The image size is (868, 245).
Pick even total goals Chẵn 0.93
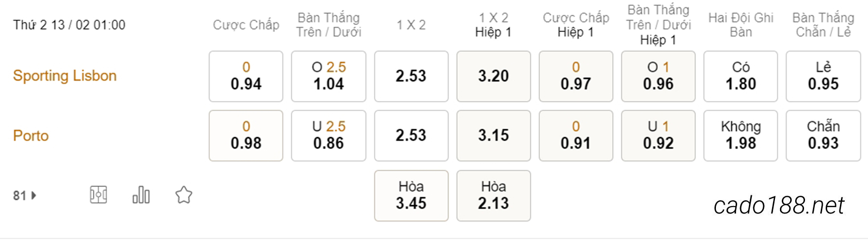[823, 135]
